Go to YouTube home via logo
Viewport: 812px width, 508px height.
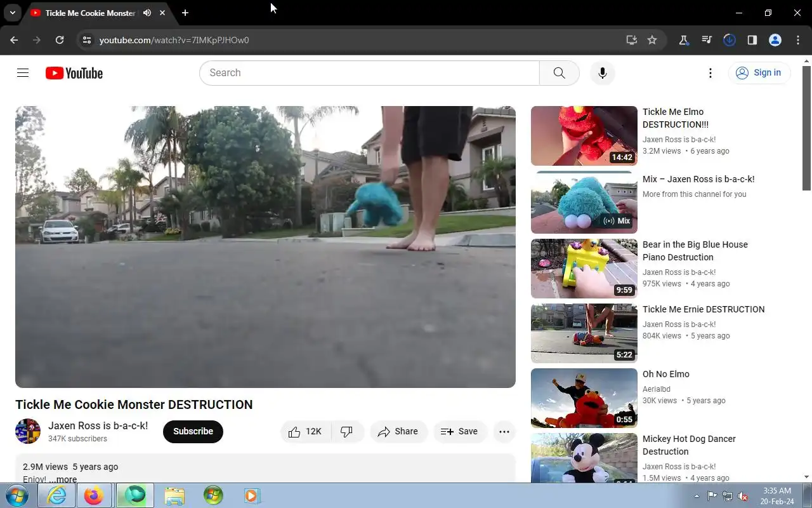(74, 73)
